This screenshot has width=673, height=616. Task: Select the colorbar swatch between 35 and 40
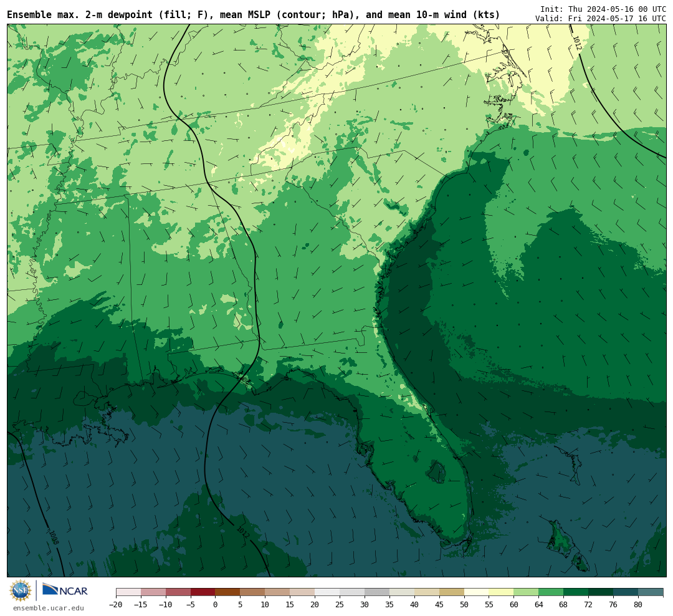click(402, 592)
